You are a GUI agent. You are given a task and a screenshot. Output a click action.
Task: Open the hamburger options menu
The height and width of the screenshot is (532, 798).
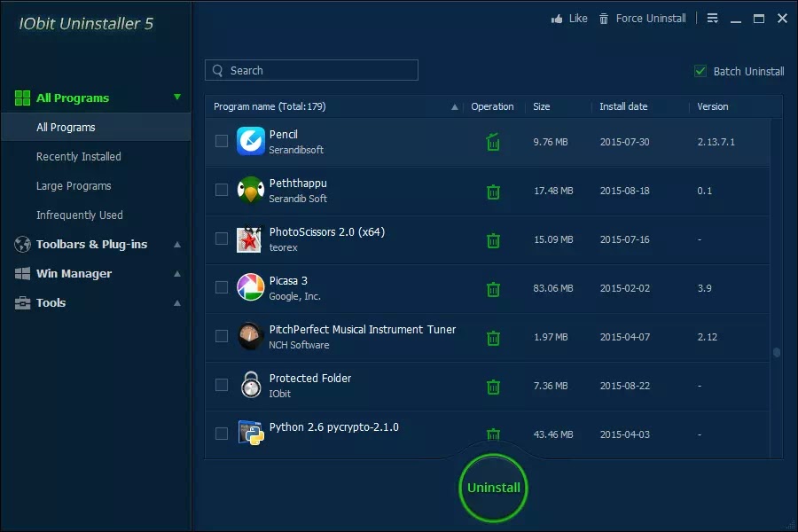713,19
